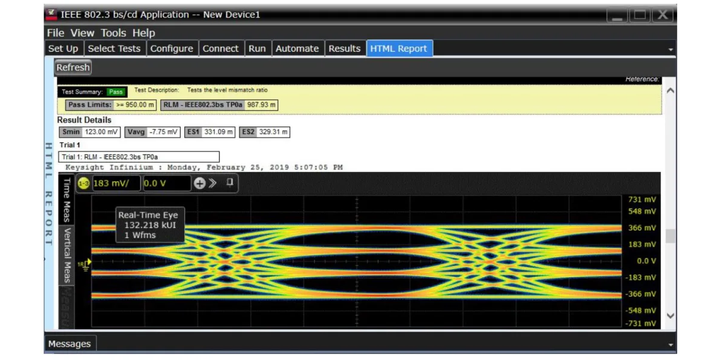Click the plus icon beside offset field
The height and width of the screenshot is (360, 720).
pos(199,184)
